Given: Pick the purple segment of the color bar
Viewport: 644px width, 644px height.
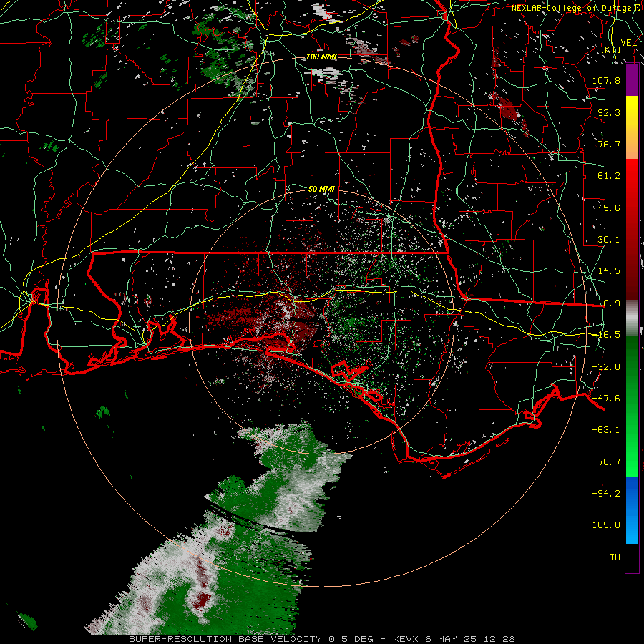Looking at the screenshot, I should [x=632, y=80].
